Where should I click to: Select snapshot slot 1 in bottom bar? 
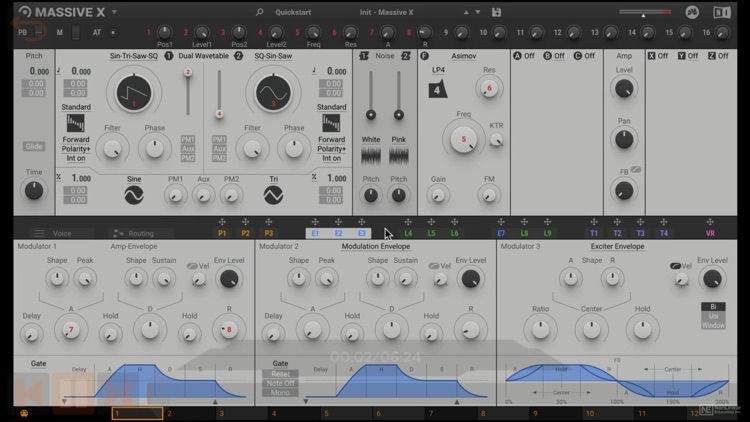(137, 413)
